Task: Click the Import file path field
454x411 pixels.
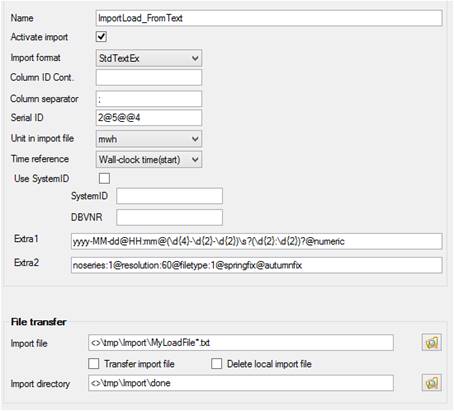Action: [241, 343]
